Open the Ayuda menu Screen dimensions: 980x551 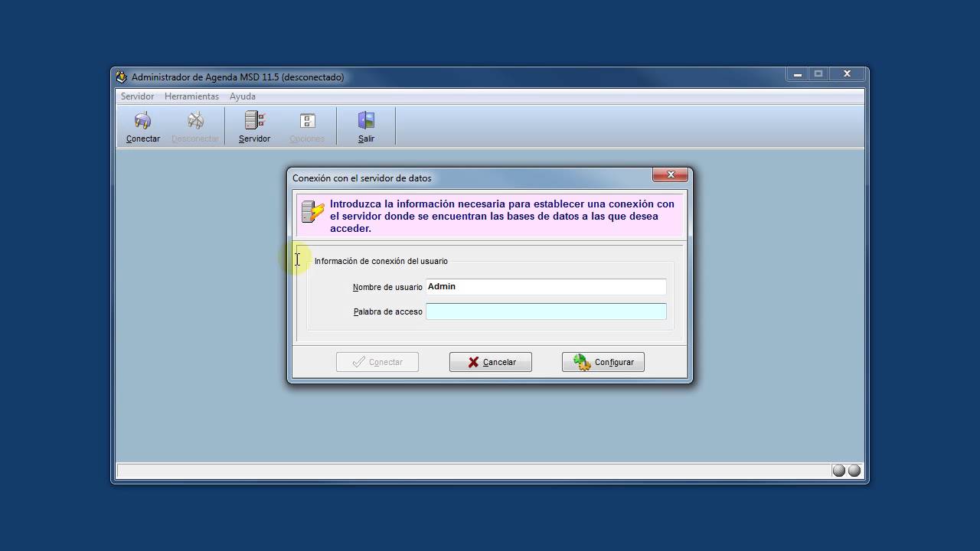click(243, 96)
